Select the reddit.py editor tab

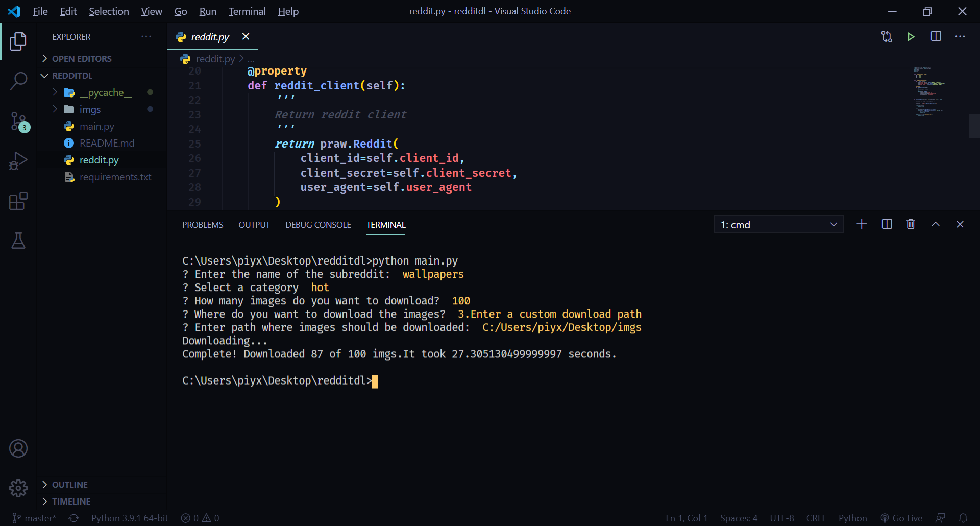(x=212, y=37)
